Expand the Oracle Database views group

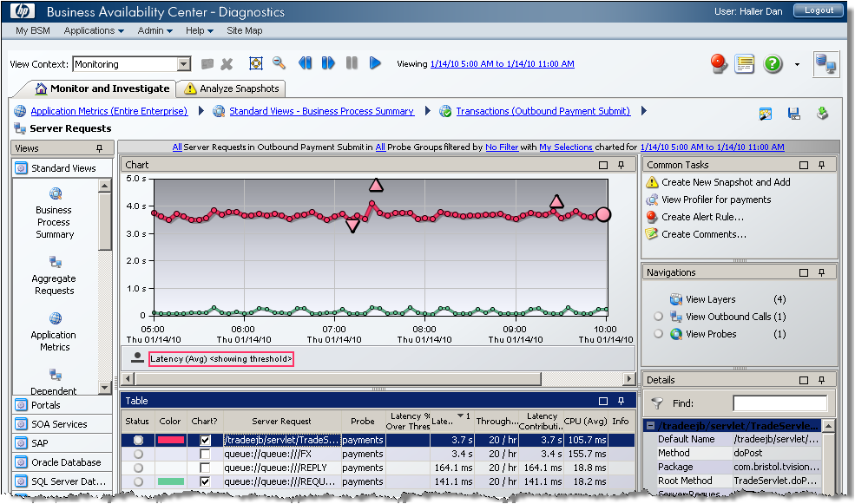[x=62, y=462]
